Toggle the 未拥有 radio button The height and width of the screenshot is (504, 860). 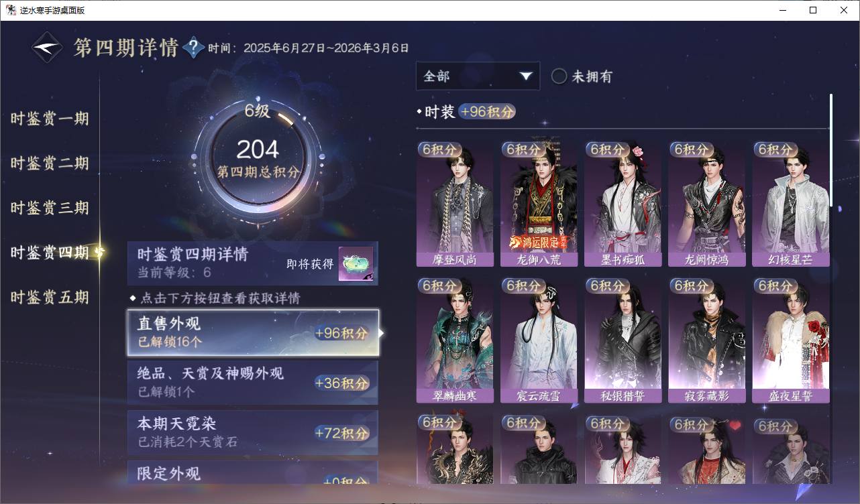click(559, 76)
